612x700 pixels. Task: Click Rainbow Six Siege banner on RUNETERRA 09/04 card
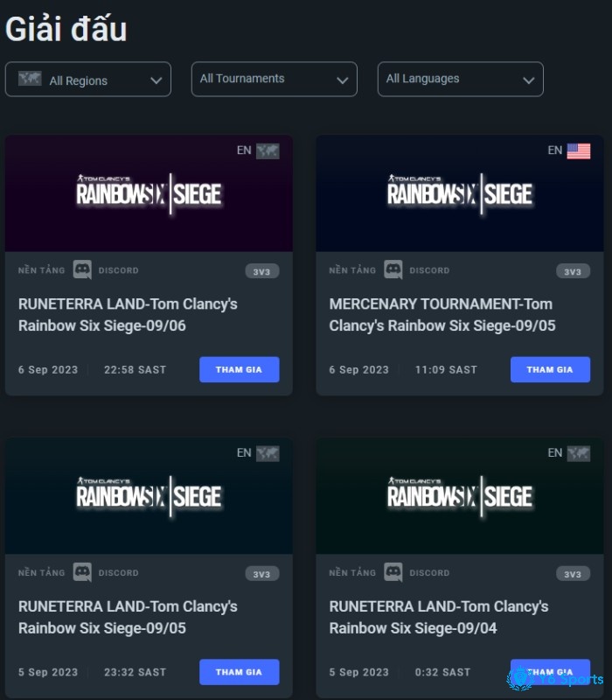[x=460, y=496]
